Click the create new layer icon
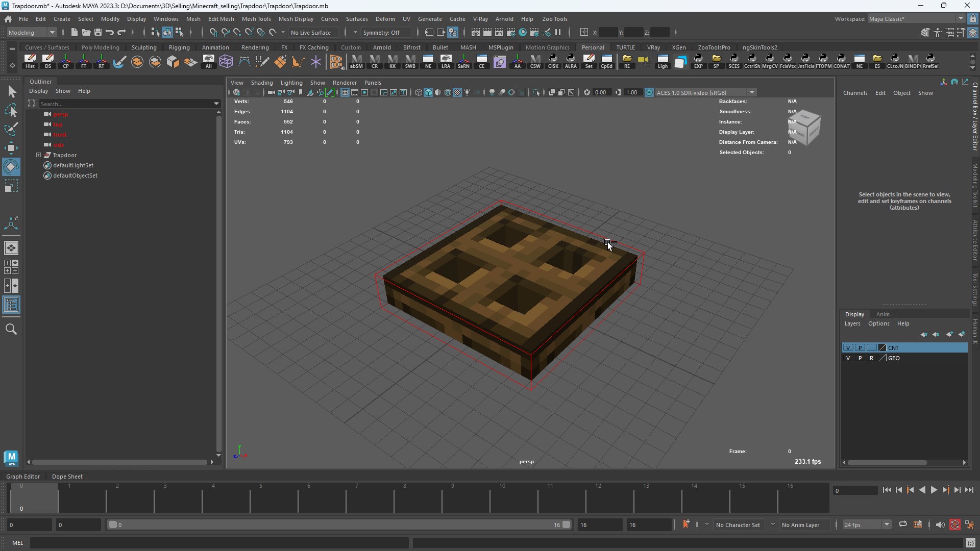980x551 pixels. click(949, 335)
